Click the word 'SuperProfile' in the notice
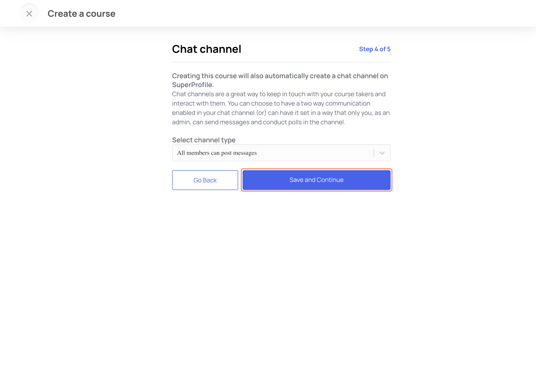 192,85
